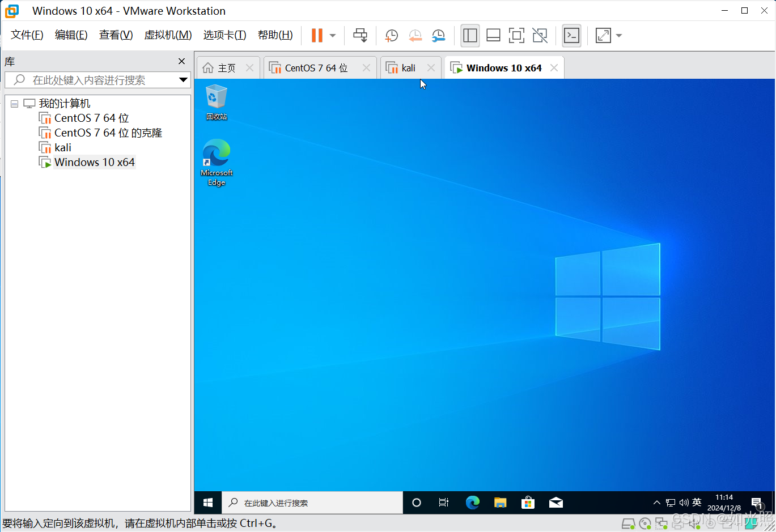776x532 pixels.
Task: Close the CentOS 7 64 位 tab
Action: click(x=366, y=68)
